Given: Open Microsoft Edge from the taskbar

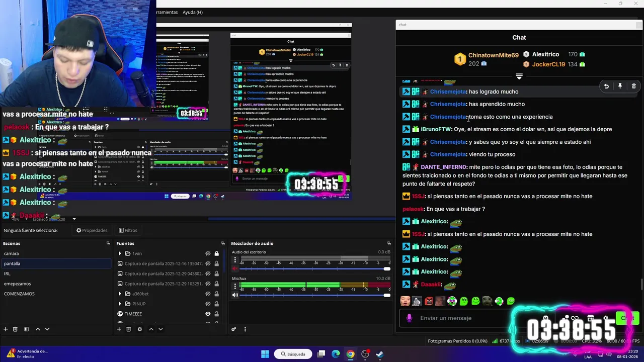Looking at the screenshot, I should pos(336,354).
